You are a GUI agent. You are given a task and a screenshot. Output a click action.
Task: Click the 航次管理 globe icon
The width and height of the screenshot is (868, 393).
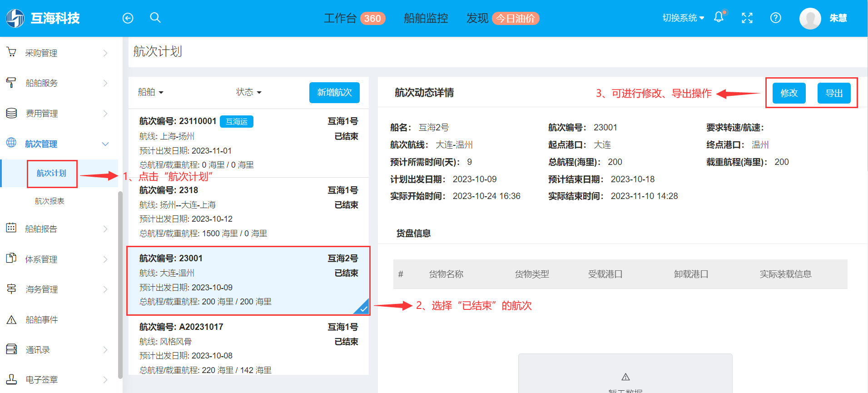[11, 143]
